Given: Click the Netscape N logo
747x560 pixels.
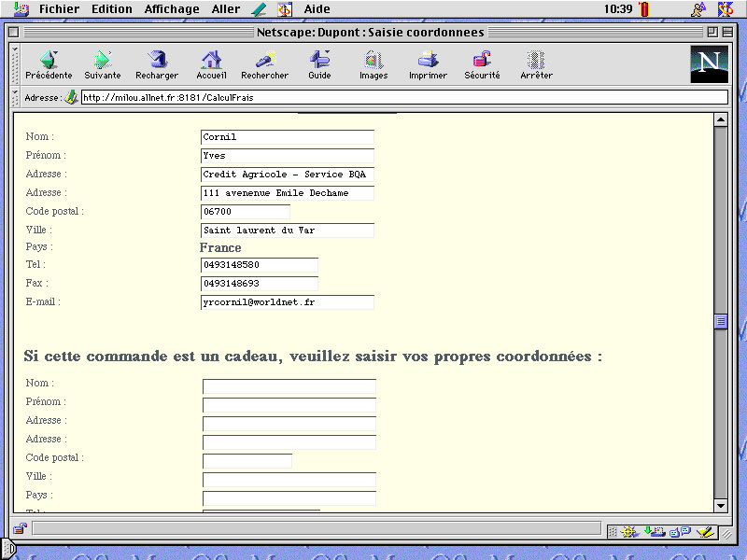Looking at the screenshot, I should coord(709,63).
